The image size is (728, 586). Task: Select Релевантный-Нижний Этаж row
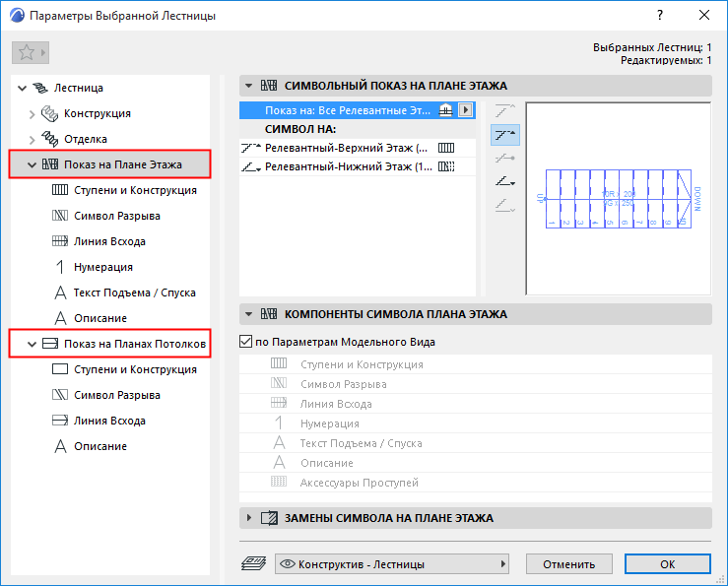coord(357,166)
